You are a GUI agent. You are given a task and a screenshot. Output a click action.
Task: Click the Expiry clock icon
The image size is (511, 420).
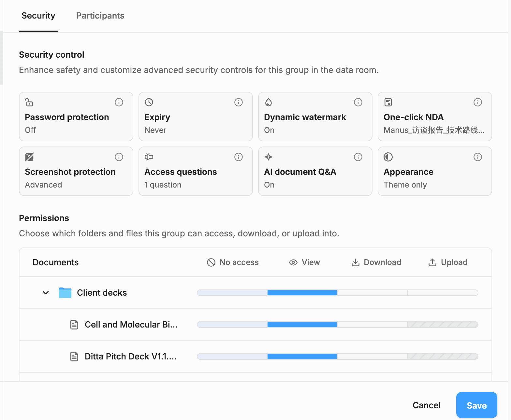(149, 102)
